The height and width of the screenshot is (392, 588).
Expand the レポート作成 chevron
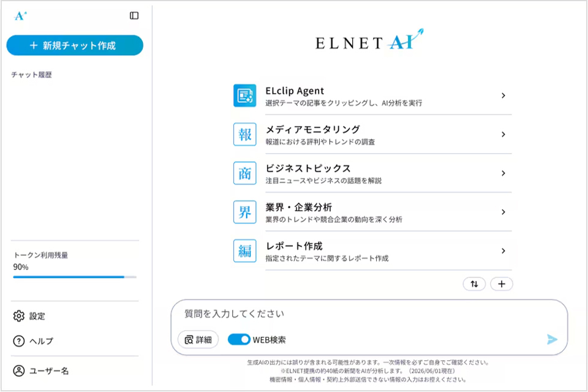(x=503, y=251)
